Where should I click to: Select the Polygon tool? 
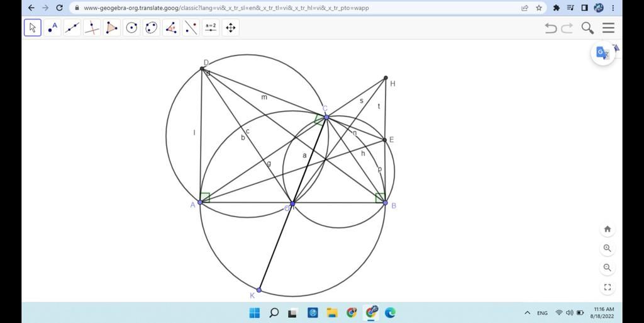coord(112,28)
